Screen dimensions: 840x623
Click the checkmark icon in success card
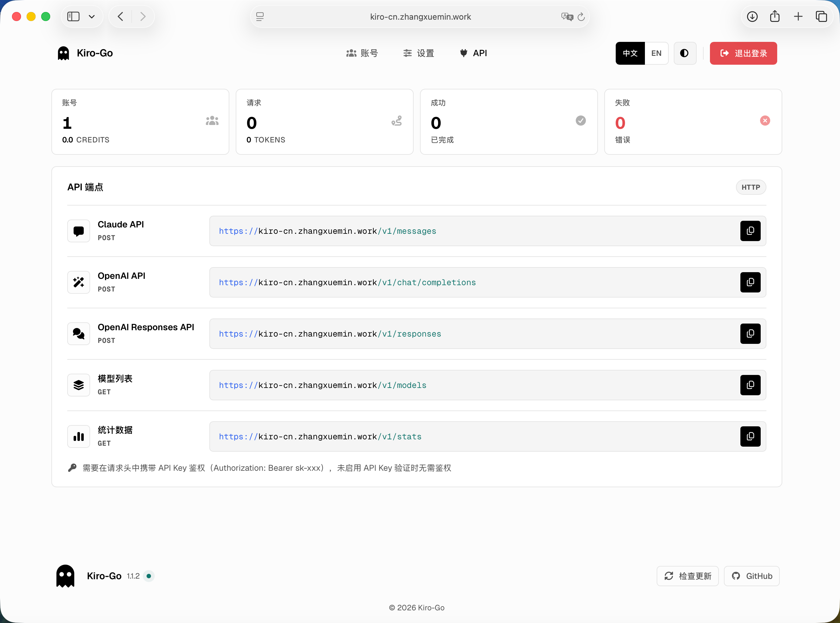pos(581,121)
